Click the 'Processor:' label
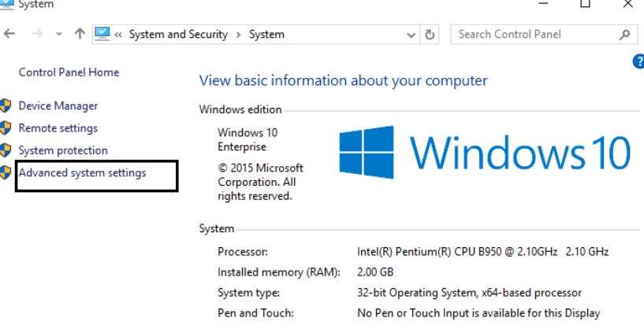The height and width of the screenshot is (329, 644). coord(243,251)
